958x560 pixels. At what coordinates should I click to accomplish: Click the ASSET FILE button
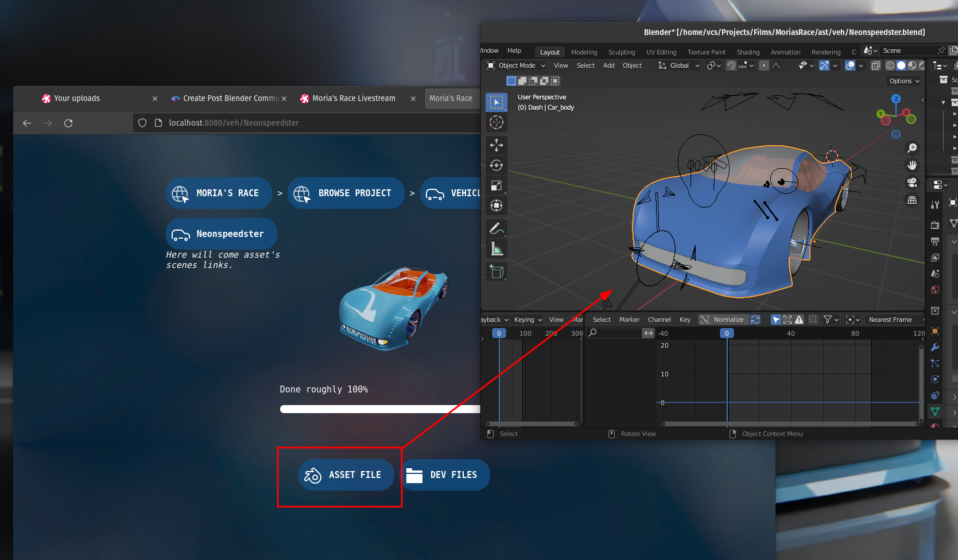pyautogui.click(x=346, y=475)
